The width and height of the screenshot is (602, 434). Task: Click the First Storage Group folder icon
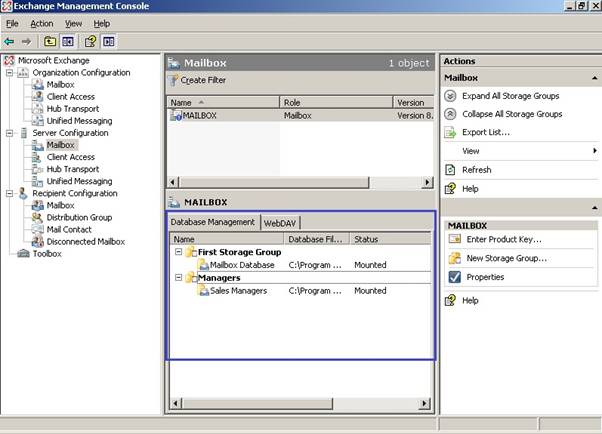[191, 252]
